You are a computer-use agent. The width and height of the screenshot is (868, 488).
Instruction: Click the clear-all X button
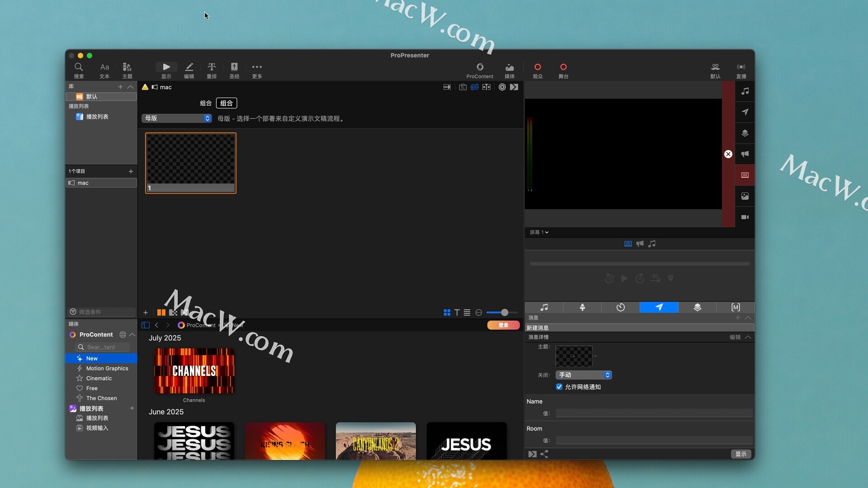pyautogui.click(x=728, y=154)
